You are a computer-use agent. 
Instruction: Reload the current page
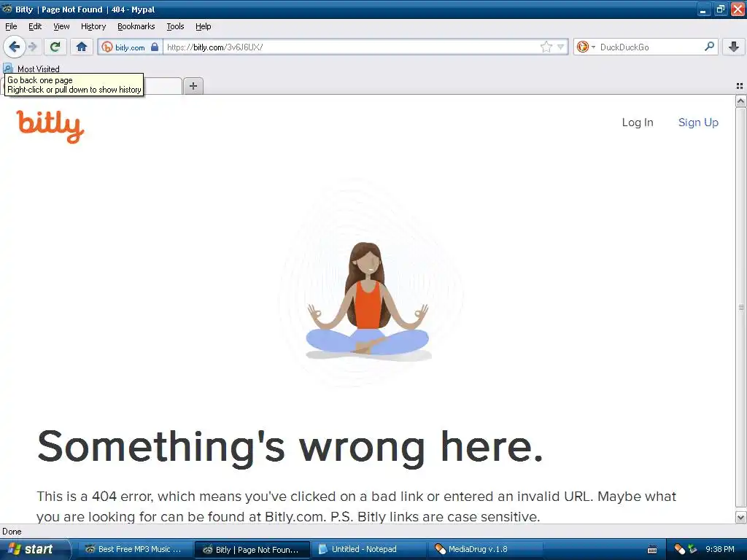(x=55, y=47)
